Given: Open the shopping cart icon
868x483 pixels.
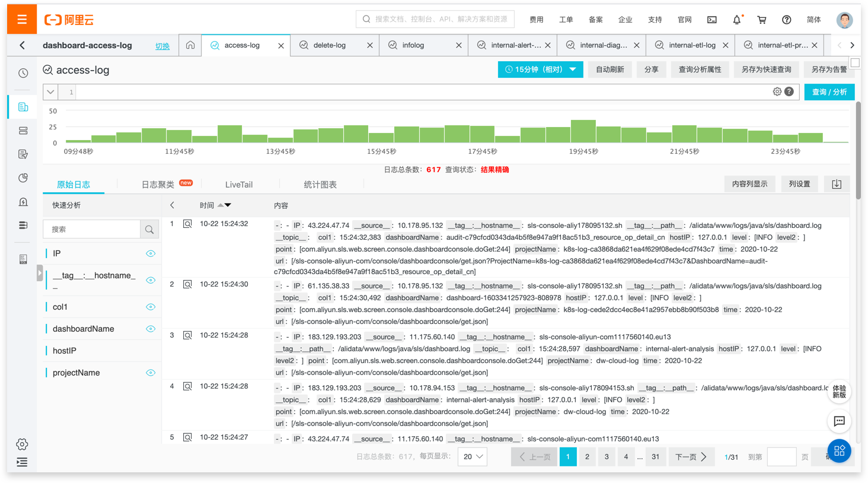Looking at the screenshot, I should [x=762, y=20].
